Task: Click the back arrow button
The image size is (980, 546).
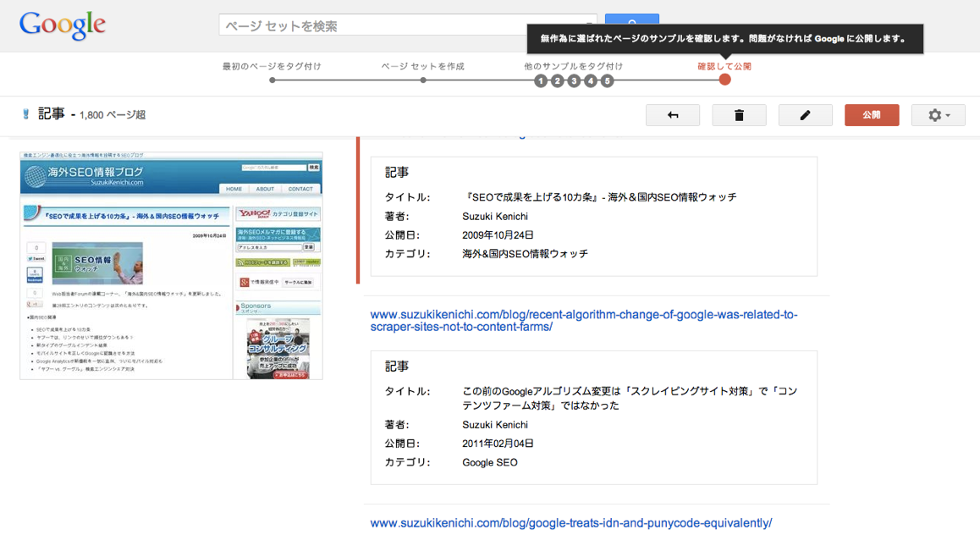Action: [673, 115]
